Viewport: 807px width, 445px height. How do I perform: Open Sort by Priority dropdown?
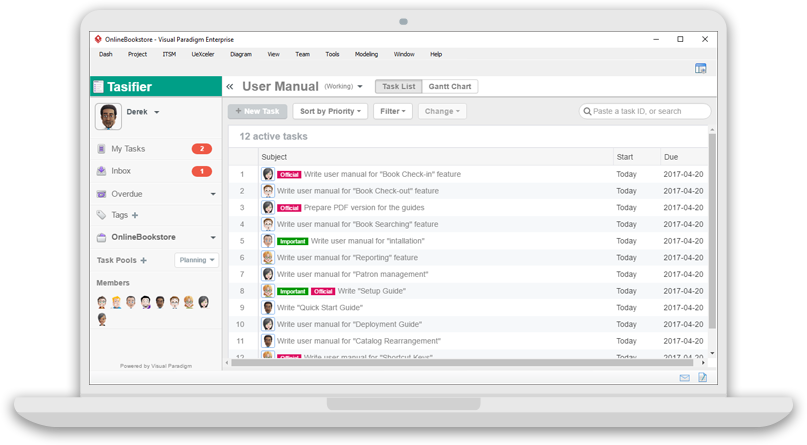coord(330,111)
